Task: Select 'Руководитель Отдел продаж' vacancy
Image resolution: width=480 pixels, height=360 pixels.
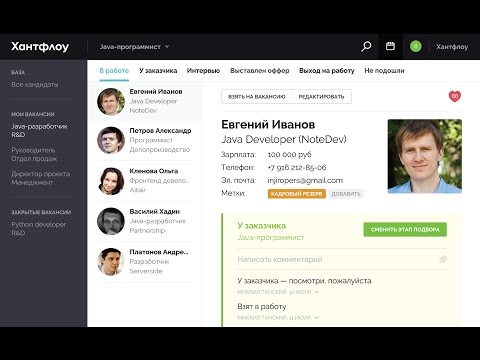Action: pyautogui.click(x=34, y=154)
